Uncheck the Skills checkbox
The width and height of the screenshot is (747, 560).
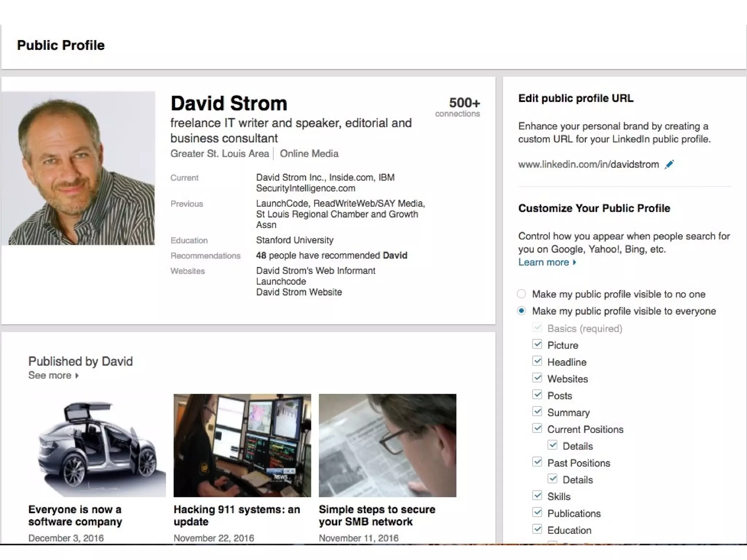click(x=537, y=495)
